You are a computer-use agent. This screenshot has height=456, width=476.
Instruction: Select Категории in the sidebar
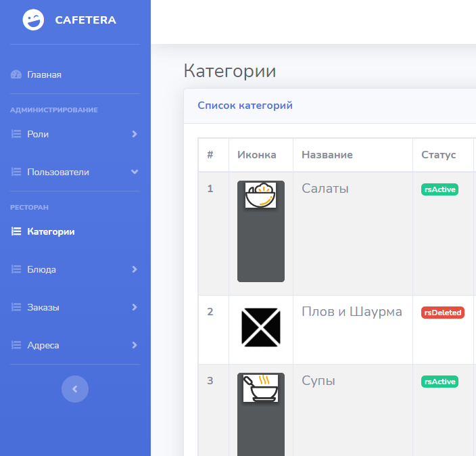coord(51,231)
